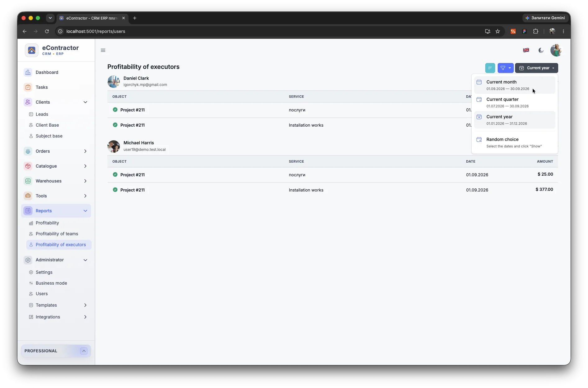The image size is (588, 388).
Task: Expand the Catalogue section chevron
Action: (85, 166)
